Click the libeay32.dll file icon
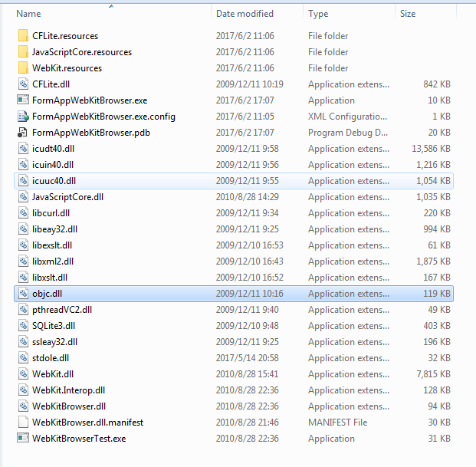Image resolution: width=476 pixels, height=467 pixels. (23, 229)
